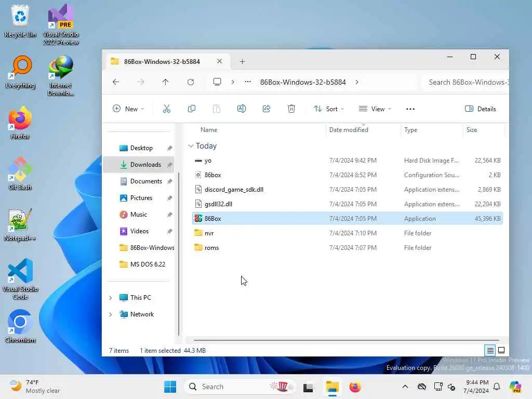
Task: Switch to large thumbnails view icon
Action: pyautogui.click(x=501, y=350)
